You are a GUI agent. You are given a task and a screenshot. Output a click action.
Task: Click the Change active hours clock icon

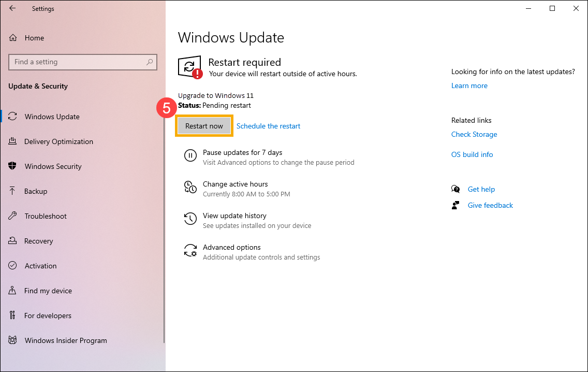[190, 187]
